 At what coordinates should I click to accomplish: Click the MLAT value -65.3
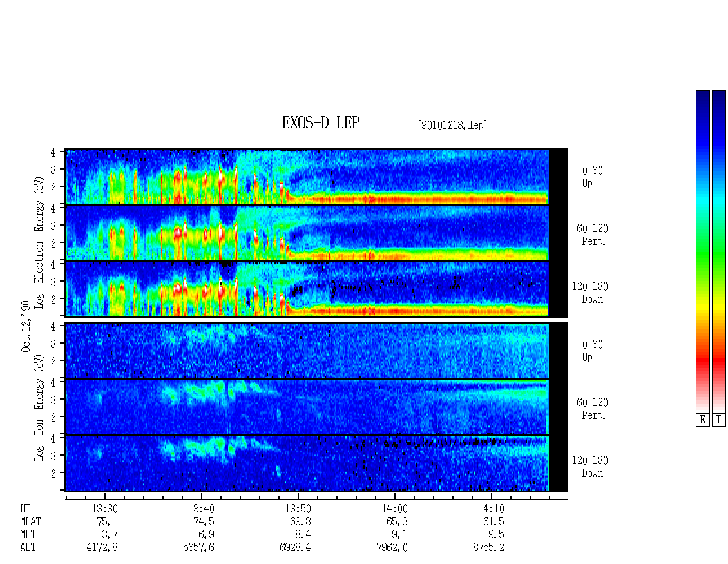pyautogui.click(x=394, y=521)
